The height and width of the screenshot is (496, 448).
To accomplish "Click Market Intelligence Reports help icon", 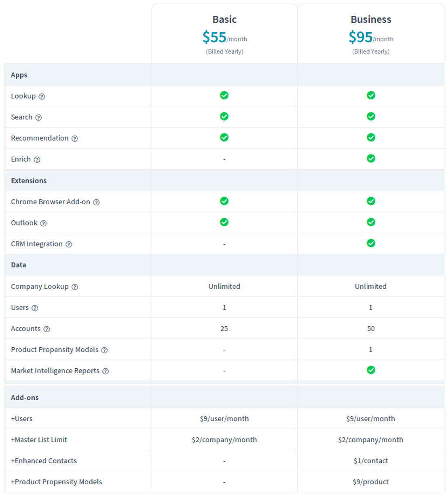I will tap(106, 371).
